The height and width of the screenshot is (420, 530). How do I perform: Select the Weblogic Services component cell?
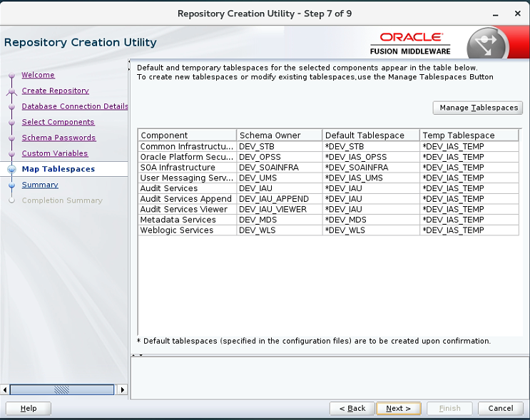point(188,230)
